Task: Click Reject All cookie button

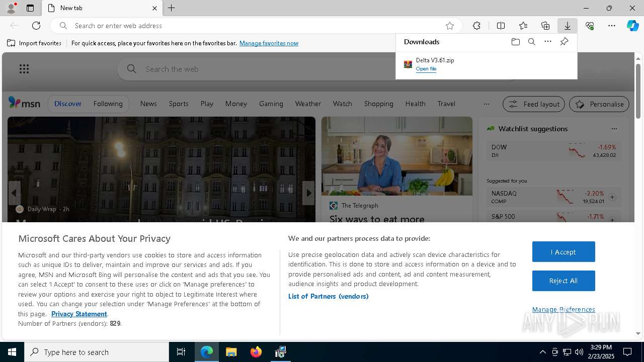Action: point(563,281)
